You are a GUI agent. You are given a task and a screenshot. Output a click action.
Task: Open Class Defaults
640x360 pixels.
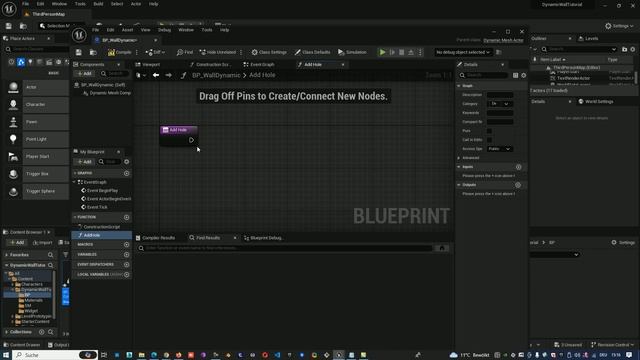313,52
